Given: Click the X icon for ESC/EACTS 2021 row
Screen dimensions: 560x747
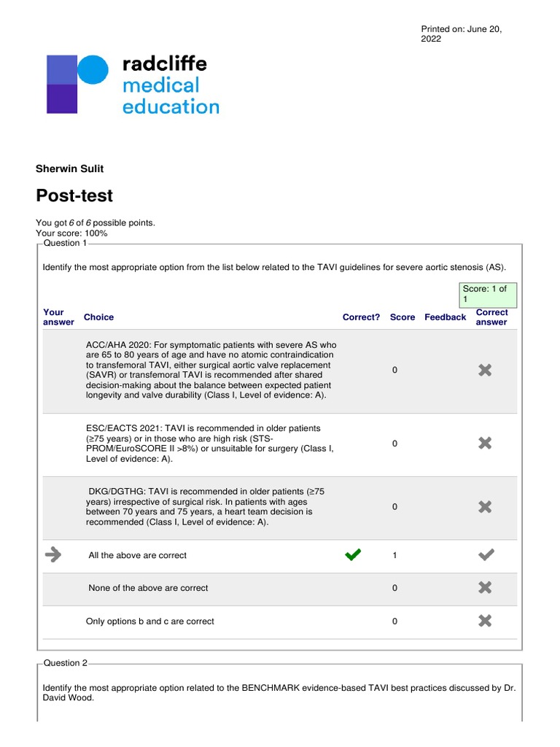Looking at the screenshot, I should [x=485, y=443].
